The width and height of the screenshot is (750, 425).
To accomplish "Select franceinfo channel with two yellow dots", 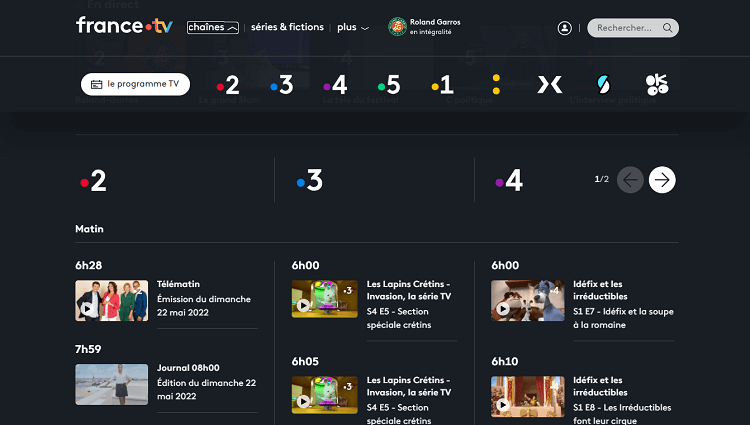I will pos(496,85).
